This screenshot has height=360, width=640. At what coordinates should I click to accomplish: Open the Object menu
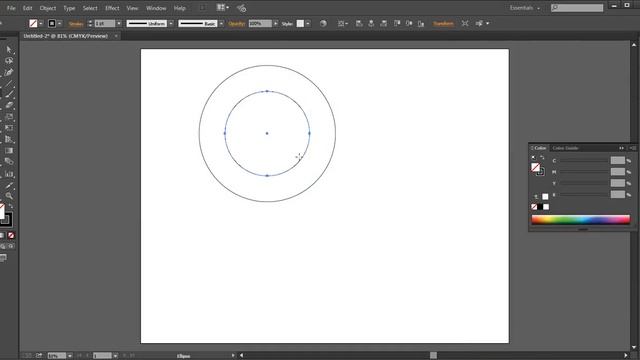(x=48, y=8)
